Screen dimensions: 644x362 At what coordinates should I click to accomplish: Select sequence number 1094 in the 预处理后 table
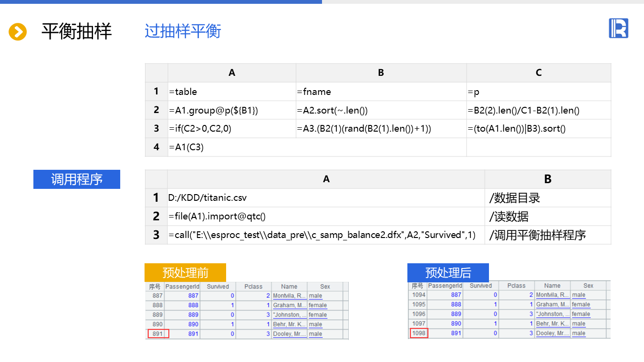pos(418,295)
